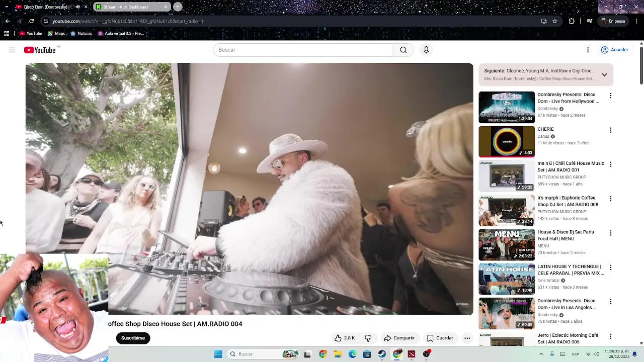The width and height of the screenshot is (644, 362).
Task: Reload the page
Action: [31, 21]
